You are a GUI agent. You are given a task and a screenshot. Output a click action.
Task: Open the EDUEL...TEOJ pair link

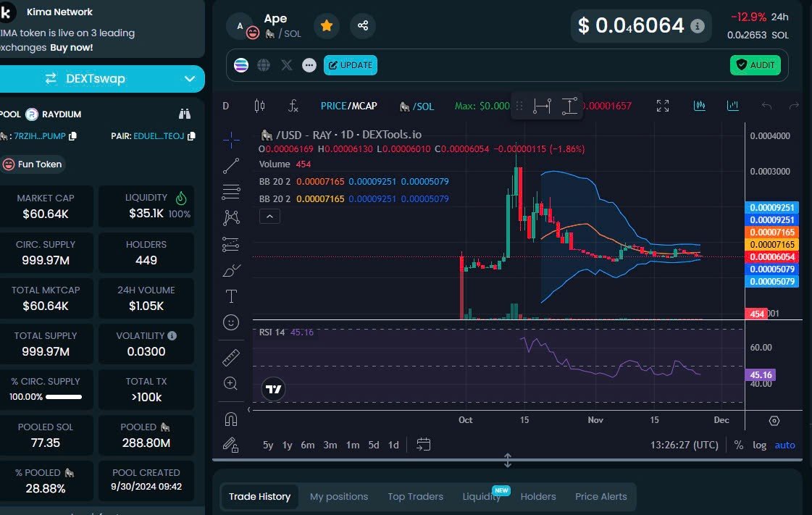click(159, 136)
